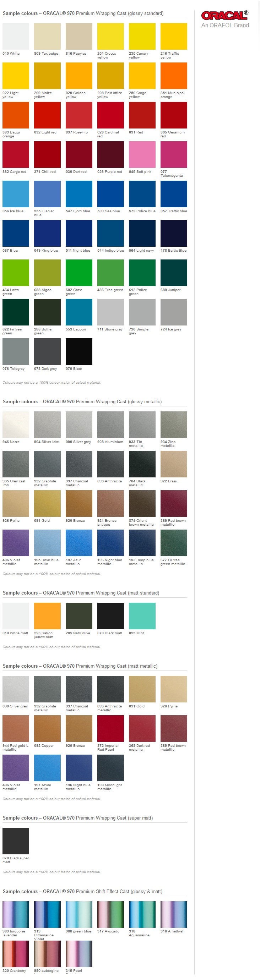Pick the 351 Municipal orange swatch

174,76
